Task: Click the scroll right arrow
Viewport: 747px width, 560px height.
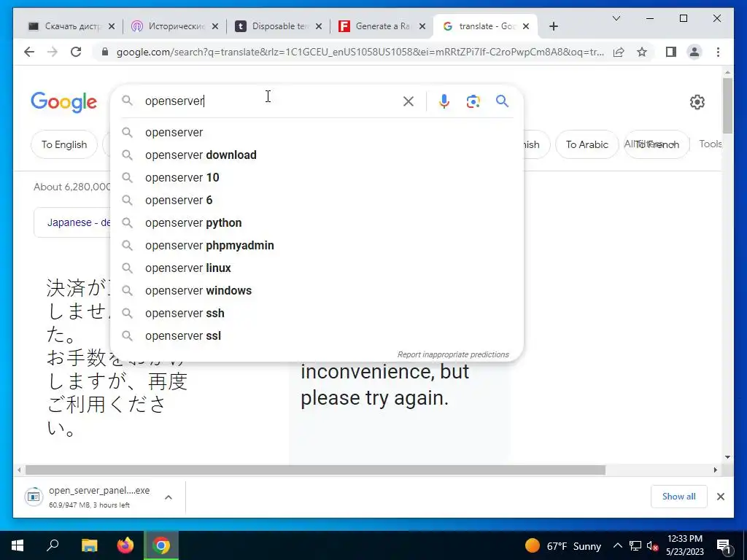Action: point(715,470)
